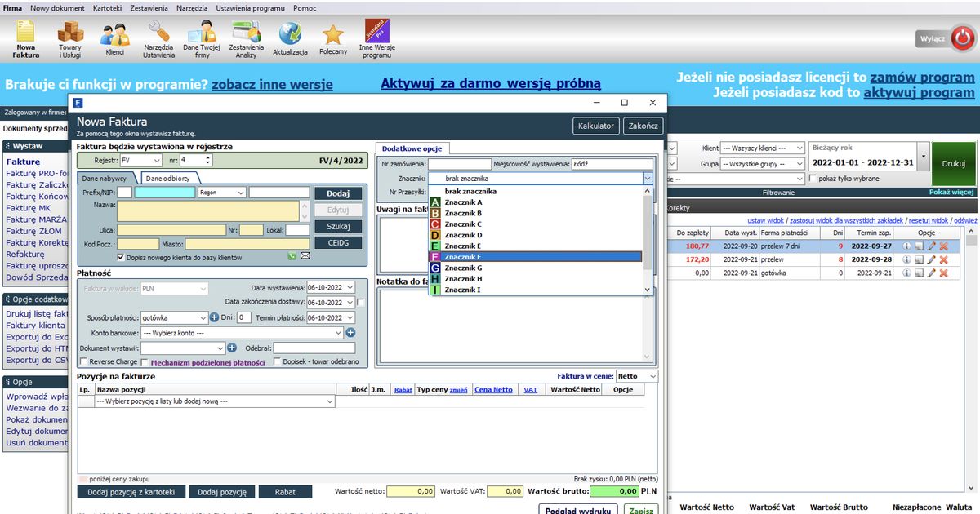This screenshot has height=514, width=980.
Task: Open the Klienci toolbar icon
Action: pos(115,39)
